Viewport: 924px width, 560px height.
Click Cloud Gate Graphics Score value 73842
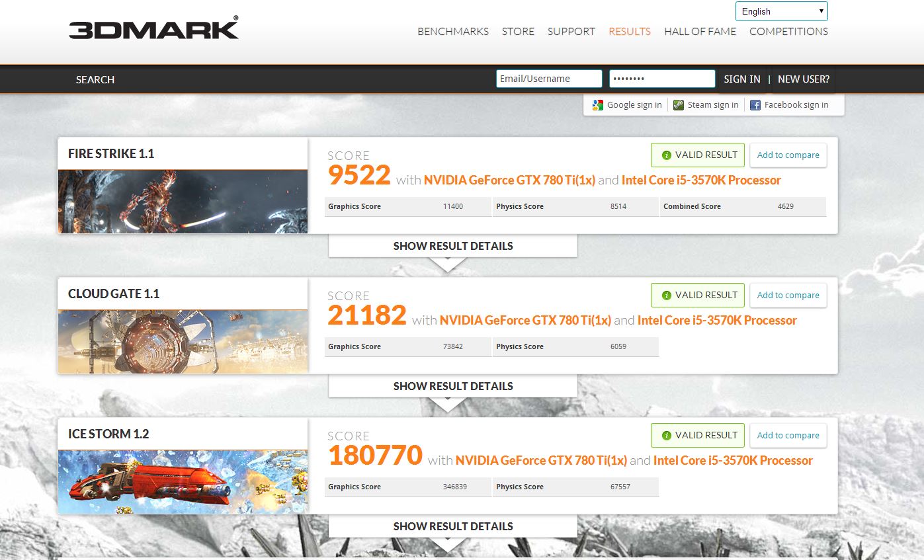[453, 346]
